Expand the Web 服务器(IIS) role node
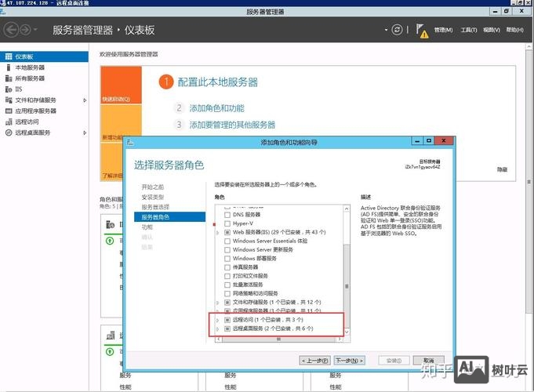 pyautogui.click(x=218, y=233)
